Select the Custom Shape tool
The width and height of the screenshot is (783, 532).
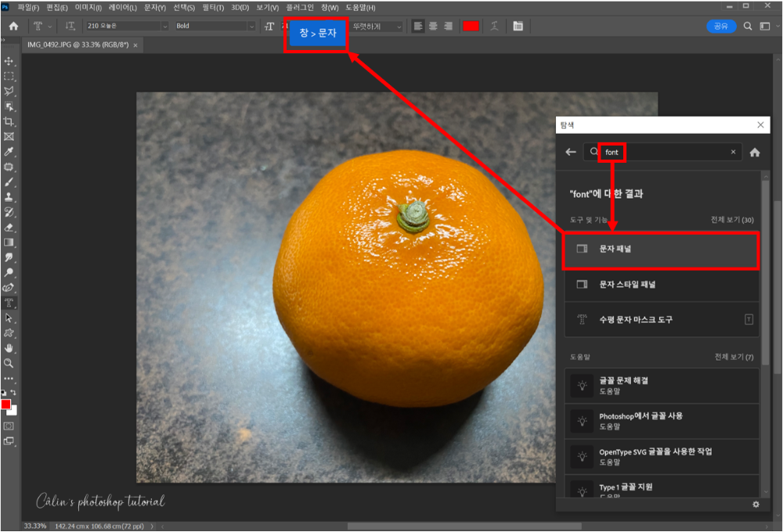(x=9, y=332)
